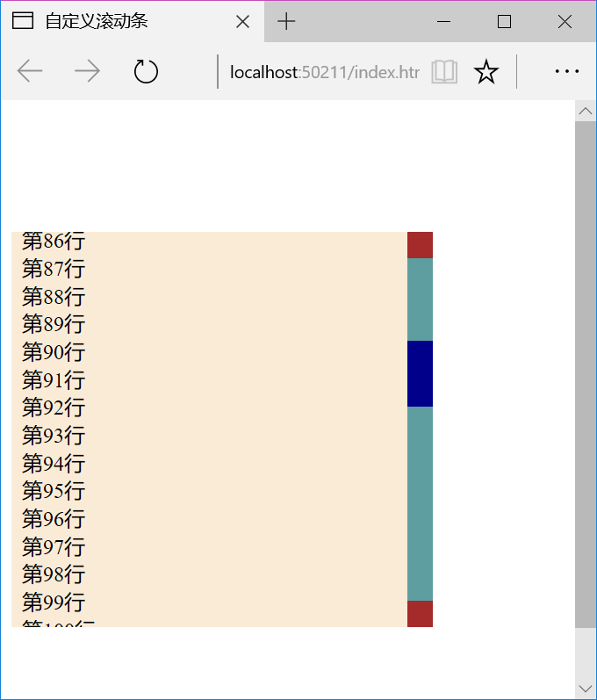Viewport: 597px width, 700px height.
Task: Click the text 第99行
Action: pyautogui.click(x=54, y=602)
